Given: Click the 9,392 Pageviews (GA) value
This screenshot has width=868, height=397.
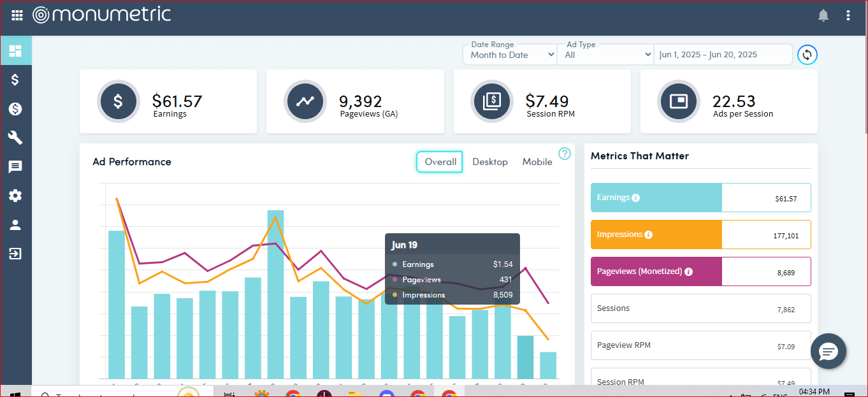Looking at the screenshot, I should tap(361, 101).
